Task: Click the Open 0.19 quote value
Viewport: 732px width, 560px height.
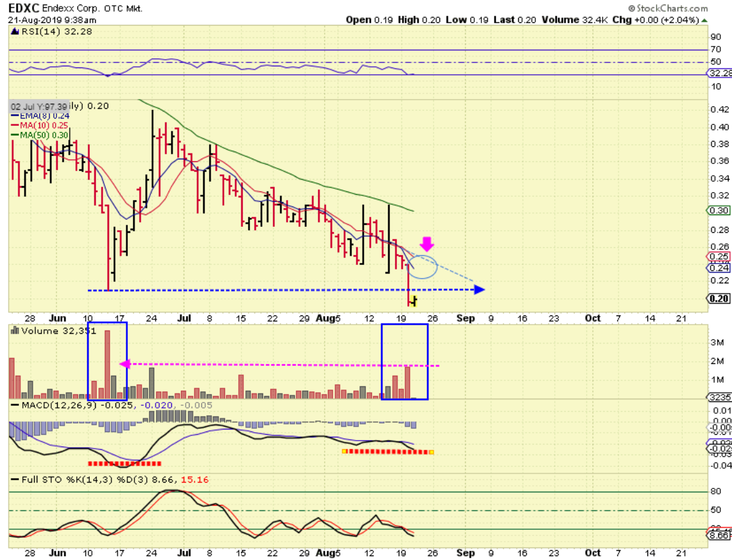Action: pyautogui.click(x=369, y=20)
